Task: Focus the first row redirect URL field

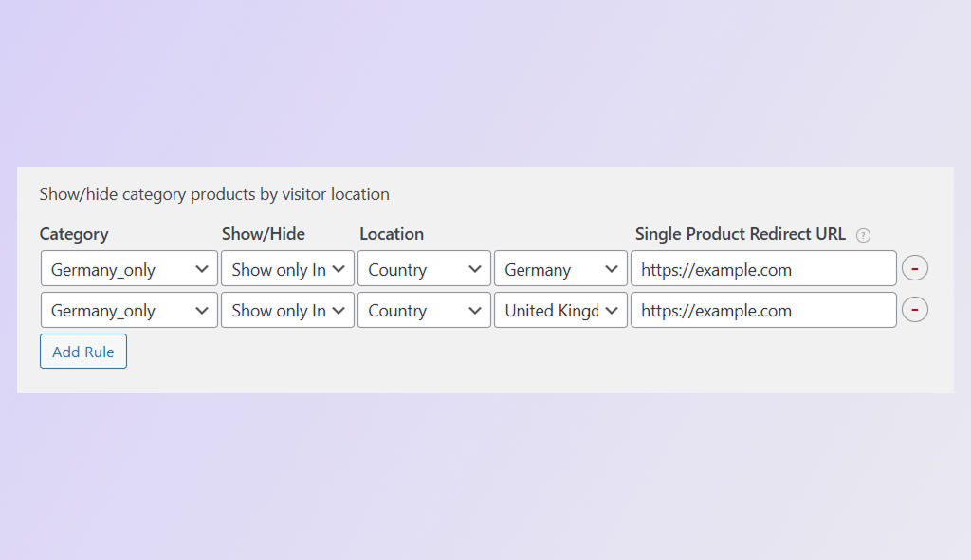Action: coord(763,269)
